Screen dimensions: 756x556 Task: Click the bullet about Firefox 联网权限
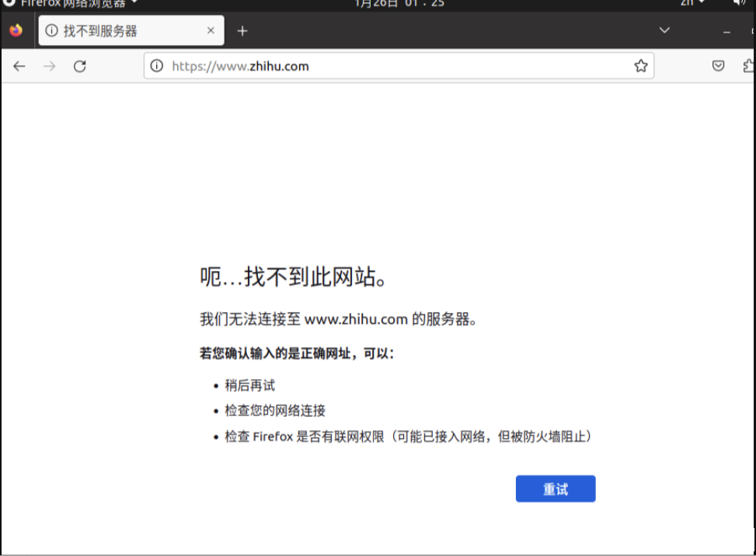[x=408, y=436]
